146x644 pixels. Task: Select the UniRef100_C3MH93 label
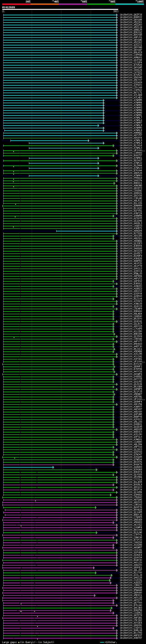pyautogui.click(x=131, y=153)
